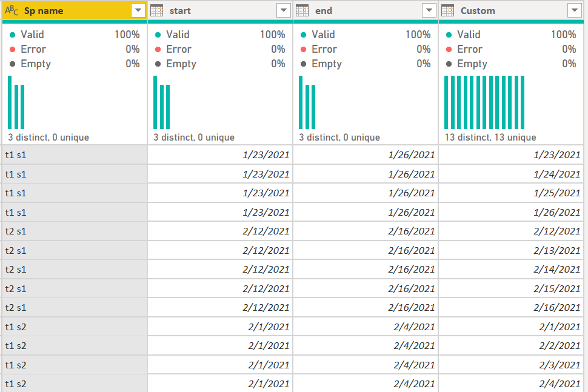Screen dimensions: 588x392
Task: Click start cell in row with Custom 2/3/2021
Action: 220,365
